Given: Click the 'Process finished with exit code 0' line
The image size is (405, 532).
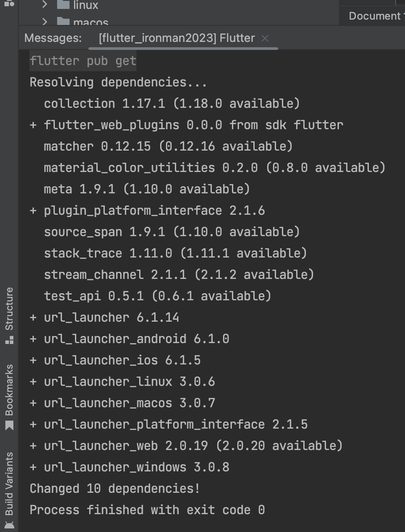Looking at the screenshot, I should coord(147,510).
